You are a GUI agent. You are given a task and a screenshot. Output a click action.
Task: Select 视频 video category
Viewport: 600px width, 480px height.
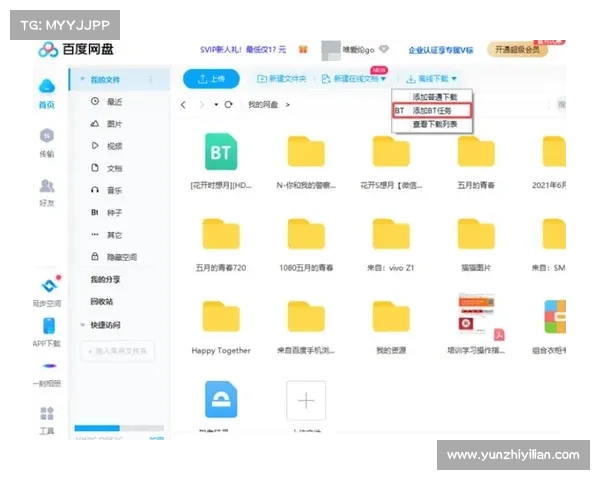tap(106, 146)
